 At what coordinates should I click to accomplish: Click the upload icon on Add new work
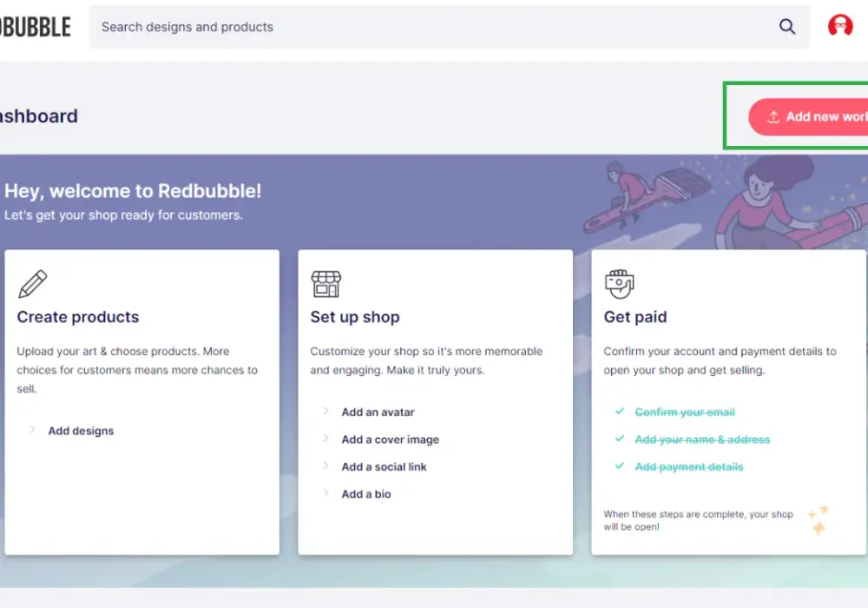(773, 117)
